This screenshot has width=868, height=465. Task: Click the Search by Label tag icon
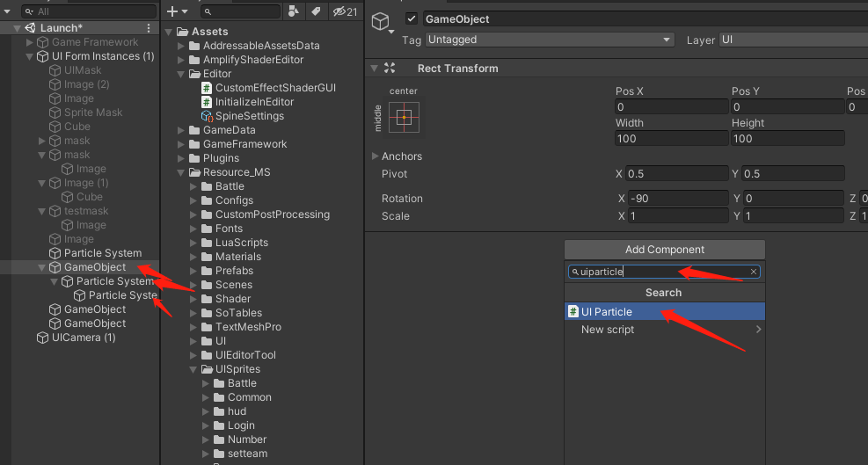click(x=315, y=11)
